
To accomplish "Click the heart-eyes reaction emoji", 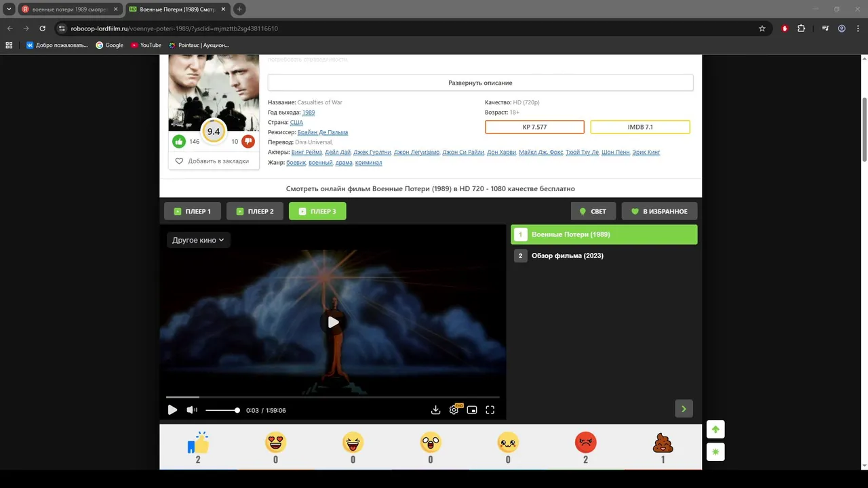I will pos(275,443).
